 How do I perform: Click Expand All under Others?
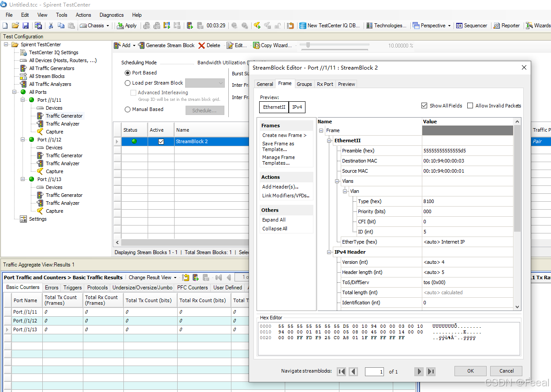click(274, 220)
